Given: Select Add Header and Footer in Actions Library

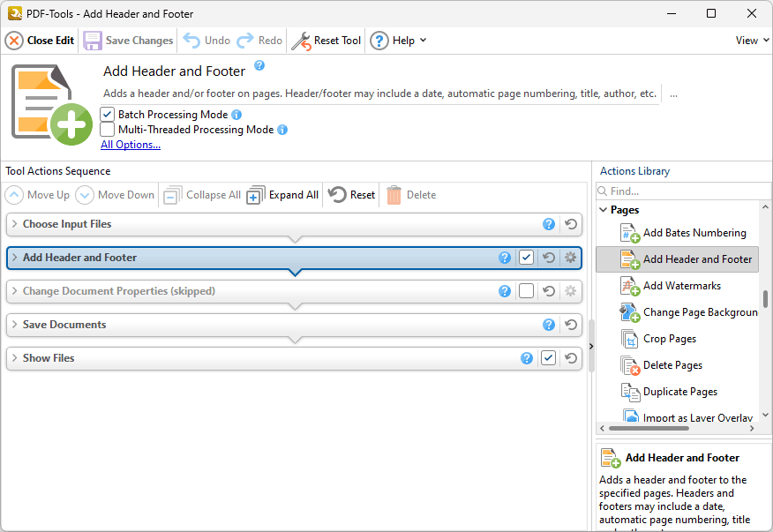Looking at the screenshot, I should click(677, 259).
